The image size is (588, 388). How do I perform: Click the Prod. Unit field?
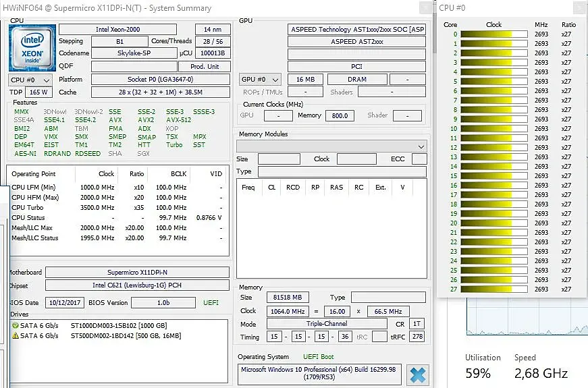click(205, 66)
